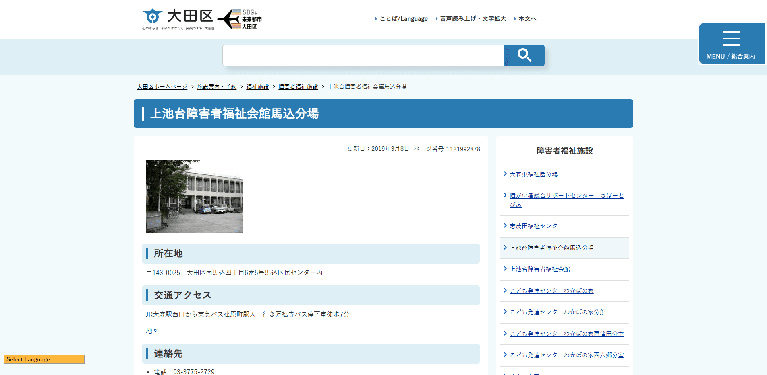The height and width of the screenshot is (375, 767).
Task: Open the MENU hamburger button
Action: point(731,44)
